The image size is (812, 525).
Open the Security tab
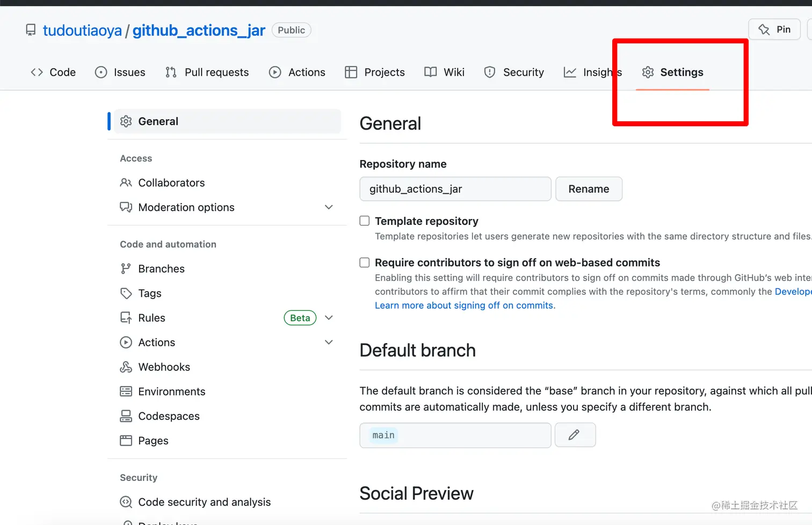click(x=514, y=72)
